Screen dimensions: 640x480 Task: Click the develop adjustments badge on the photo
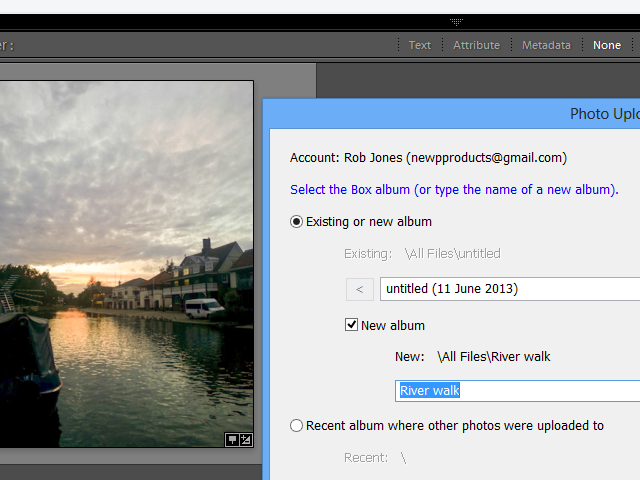(x=246, y=439)
